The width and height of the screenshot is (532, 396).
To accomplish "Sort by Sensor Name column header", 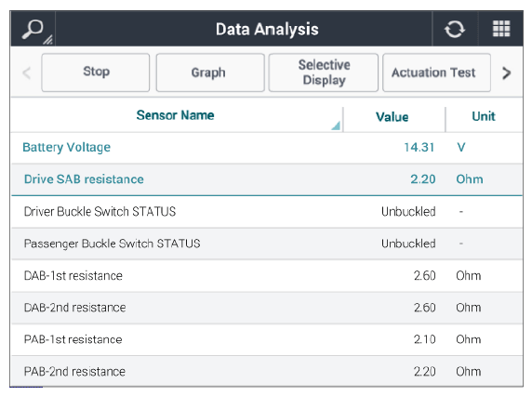I will point(176,115).
